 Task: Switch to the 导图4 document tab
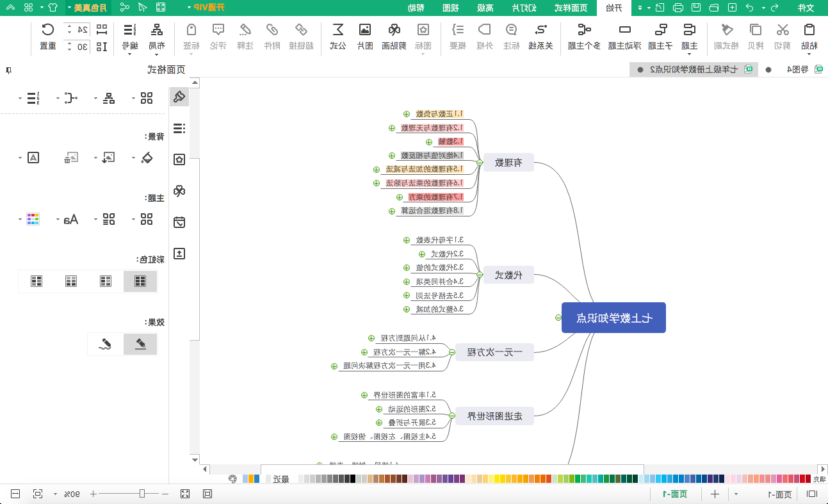797,70
